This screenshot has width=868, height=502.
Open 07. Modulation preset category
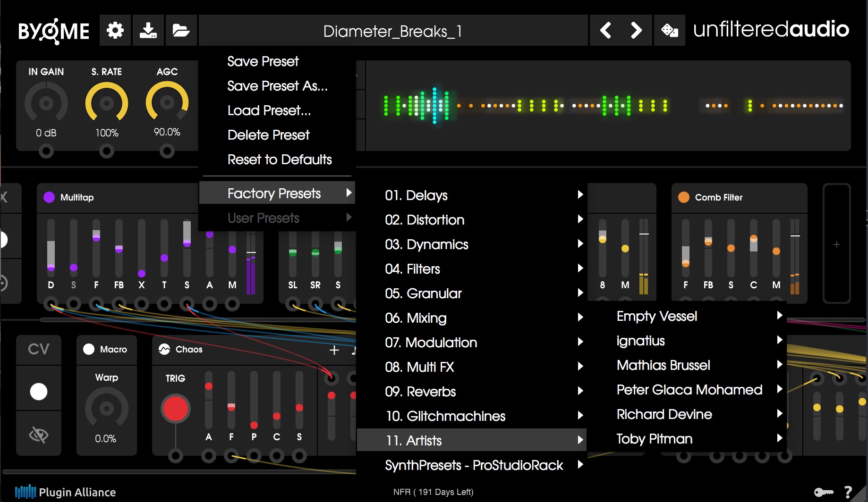tap(472, 342)
